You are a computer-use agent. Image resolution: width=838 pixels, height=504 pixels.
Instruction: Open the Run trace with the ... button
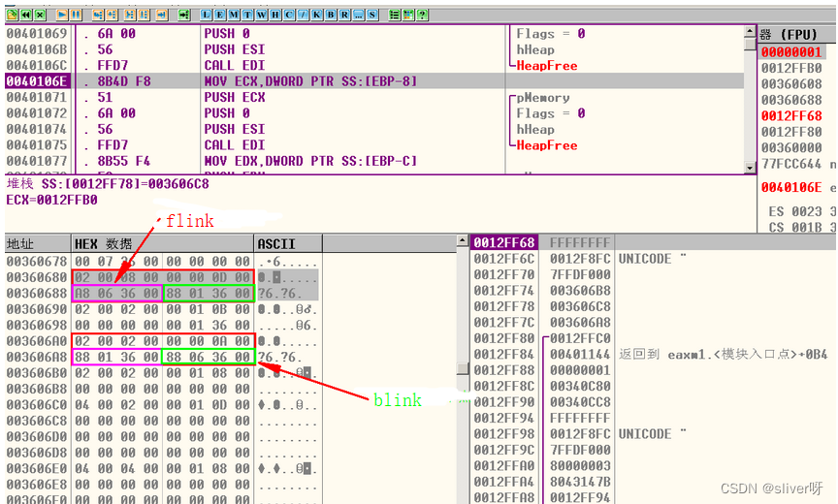[359, 15]
